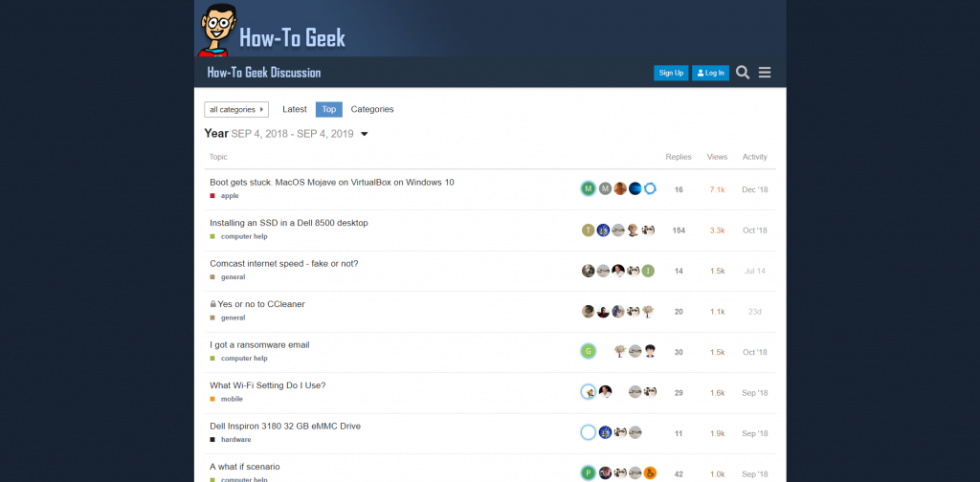Click the green G avatar in ransomware topic
The width and height of the screenshot is (980, 482).
(x=588, y=352)
